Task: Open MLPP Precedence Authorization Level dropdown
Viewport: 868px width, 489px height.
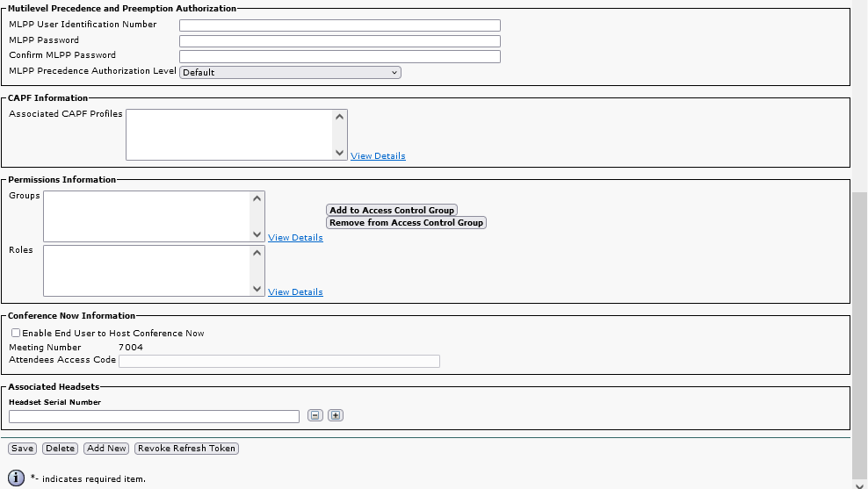Action: pos(290,72)
